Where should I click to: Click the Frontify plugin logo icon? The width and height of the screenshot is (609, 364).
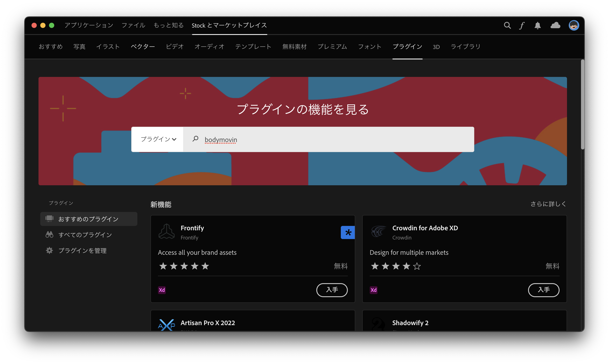coord(166,231)
